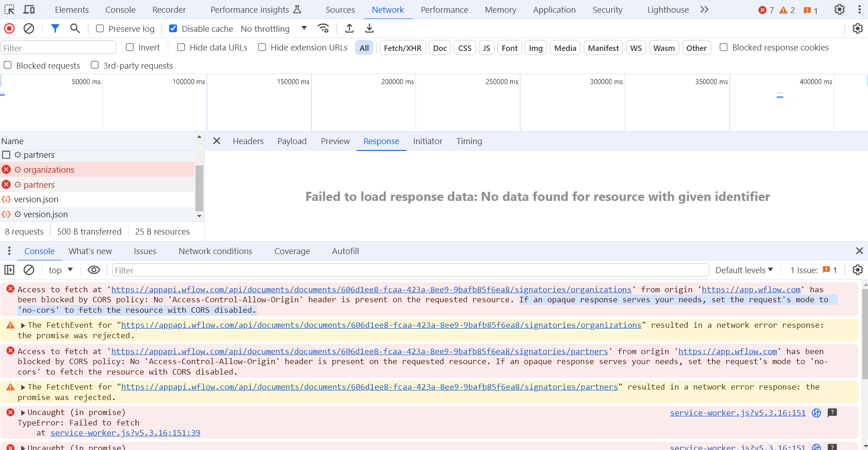Clear the network log with the block icon
Viewport: 868px width, 450px height.
pos(29,28)
